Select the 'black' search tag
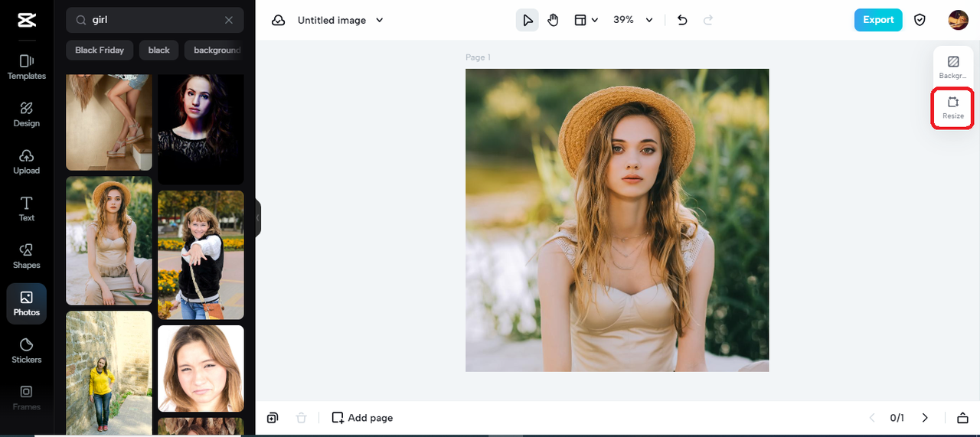 pos(159,51)
